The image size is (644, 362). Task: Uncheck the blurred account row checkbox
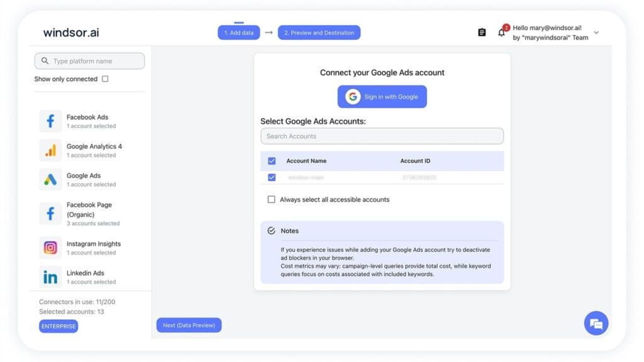pyautogui.click(x=272, y=177)
